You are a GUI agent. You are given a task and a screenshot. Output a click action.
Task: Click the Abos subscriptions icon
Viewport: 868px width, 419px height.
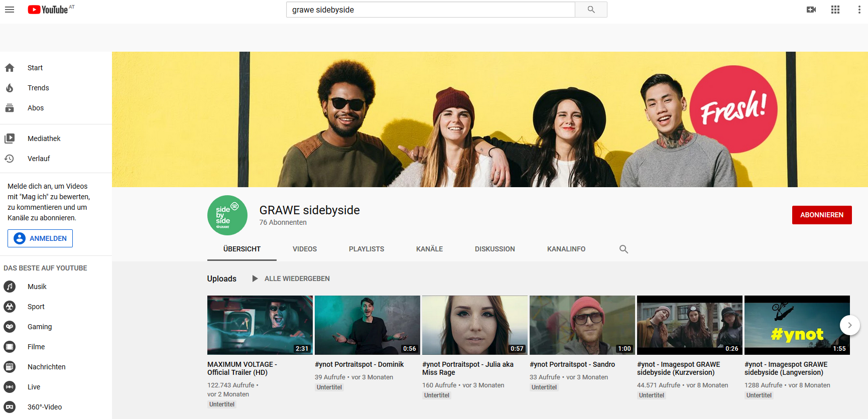[x=10, y=108]
